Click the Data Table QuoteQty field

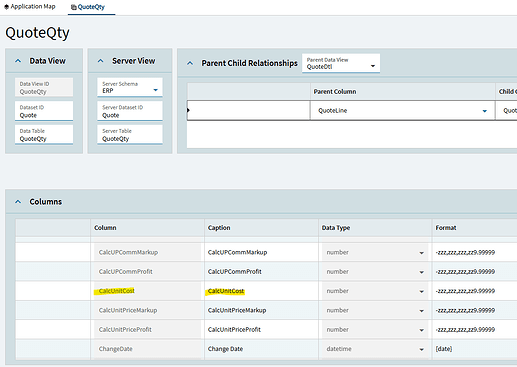pos(44,135)
